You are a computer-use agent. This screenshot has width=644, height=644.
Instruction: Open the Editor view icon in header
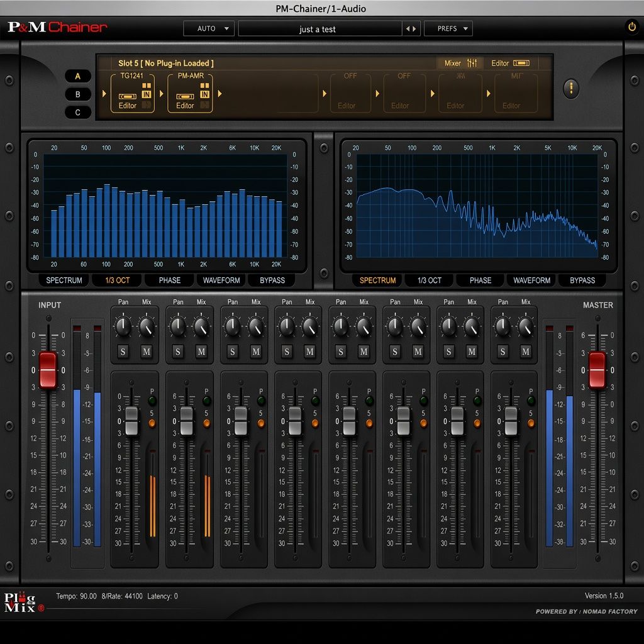coord(521,63)
